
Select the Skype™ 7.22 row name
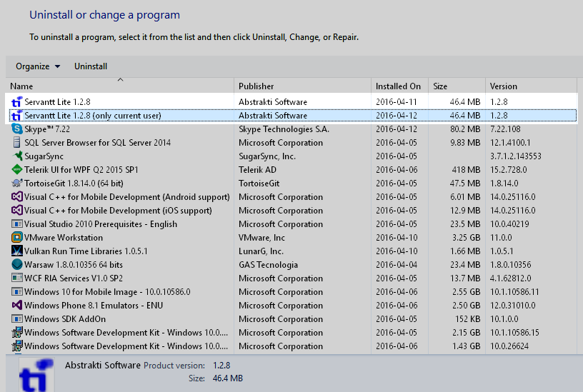pos(47,129)
